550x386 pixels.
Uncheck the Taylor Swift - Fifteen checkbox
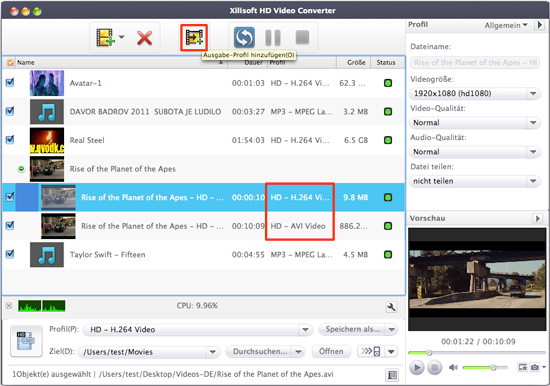pyautogui.click(x=10, y=254)
